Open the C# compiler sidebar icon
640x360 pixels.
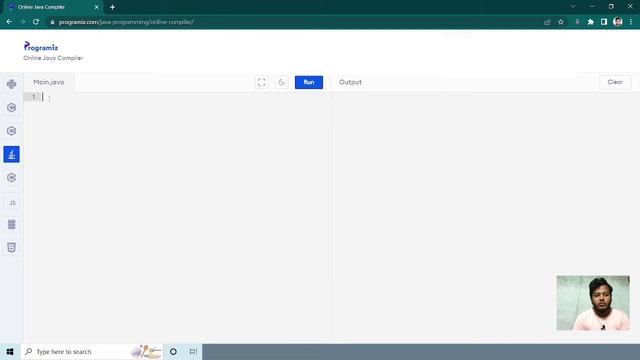11,178
